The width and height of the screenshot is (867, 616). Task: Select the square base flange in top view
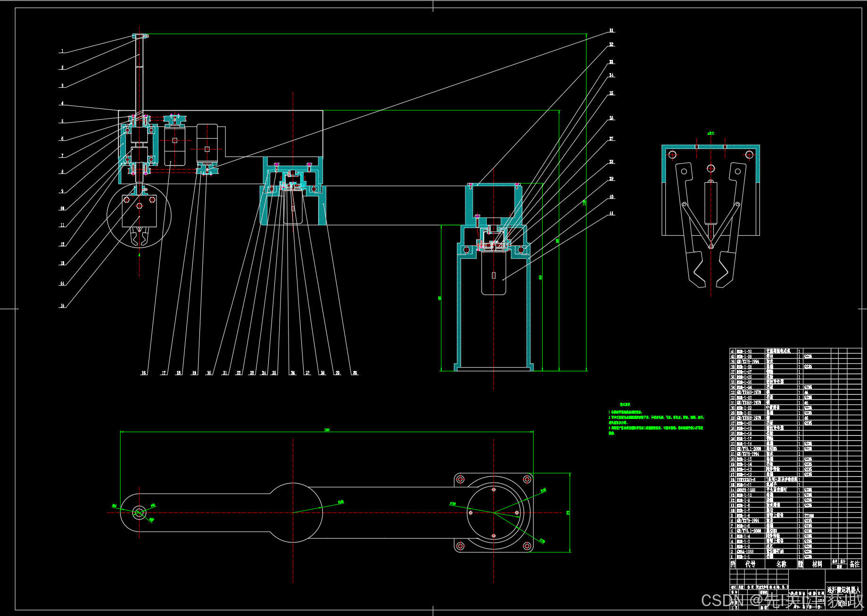[x=494, y=513]
